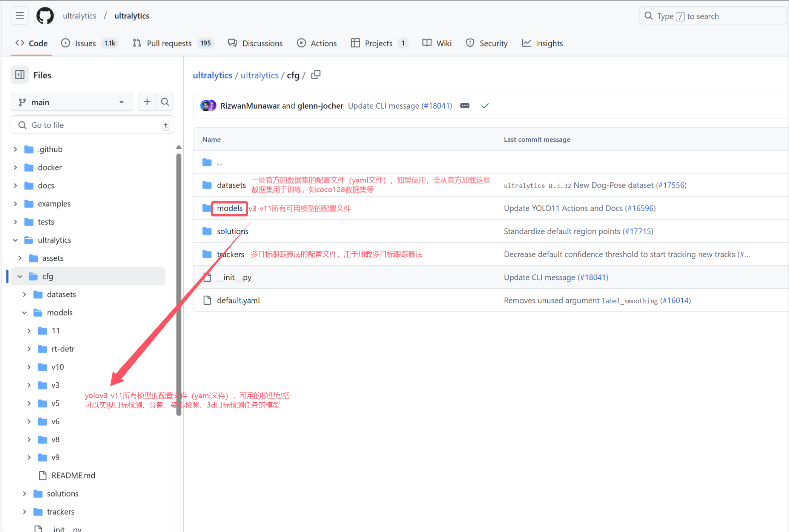
Task: Click the ultralytics breadcrumb root link
Action: [x=213, y=75]
